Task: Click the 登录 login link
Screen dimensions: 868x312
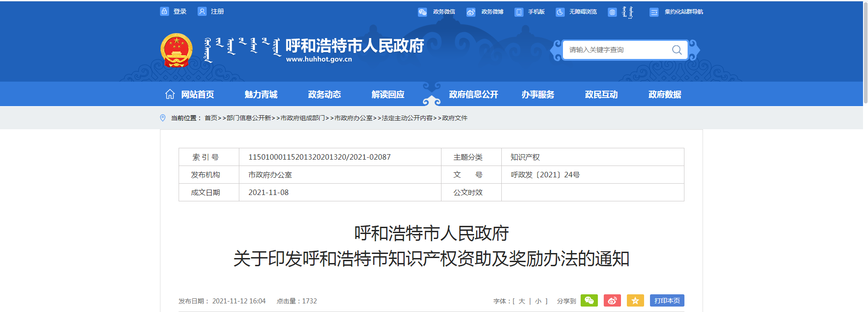Action: click(x=180, y=11)
